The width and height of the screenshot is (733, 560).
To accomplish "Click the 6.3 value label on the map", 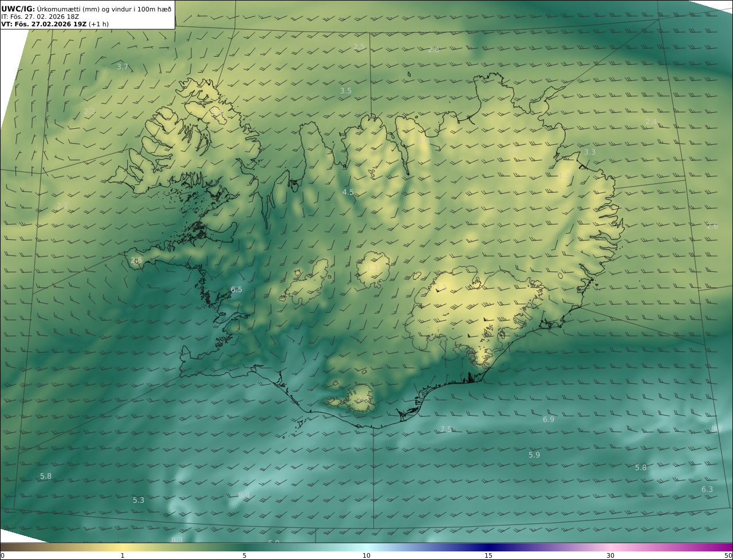I will (707, 490).
